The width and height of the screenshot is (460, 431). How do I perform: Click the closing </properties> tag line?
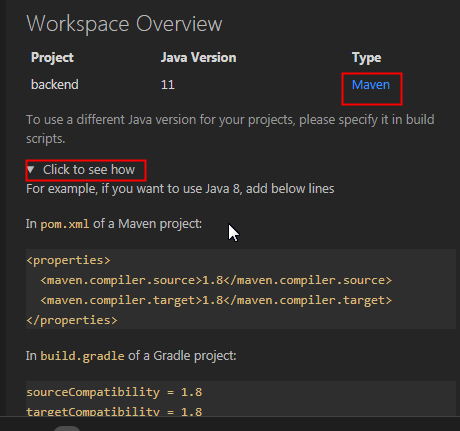[x=72, y=320]
